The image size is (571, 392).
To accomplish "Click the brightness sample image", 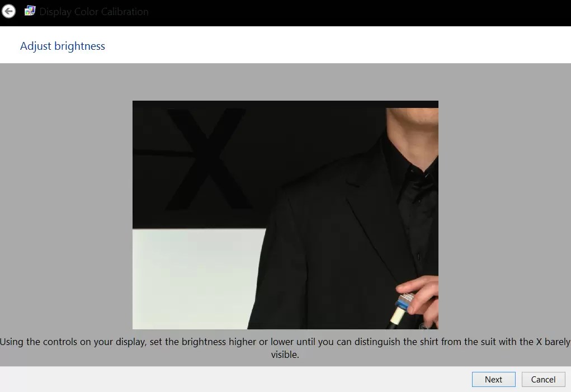I will point(285,215).
